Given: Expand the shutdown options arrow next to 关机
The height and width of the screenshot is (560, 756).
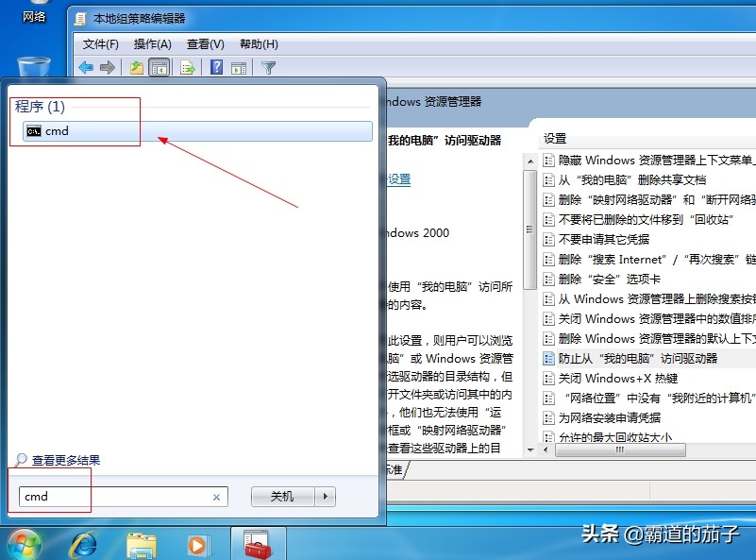Looking at the screenshot, I should click(x=325, y=496).
